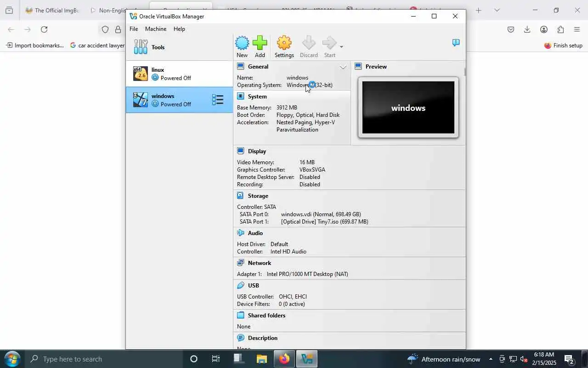The width and height of the screenshot is (588, 368).
Task: Open the Help menu
Action: click(179, 29)
